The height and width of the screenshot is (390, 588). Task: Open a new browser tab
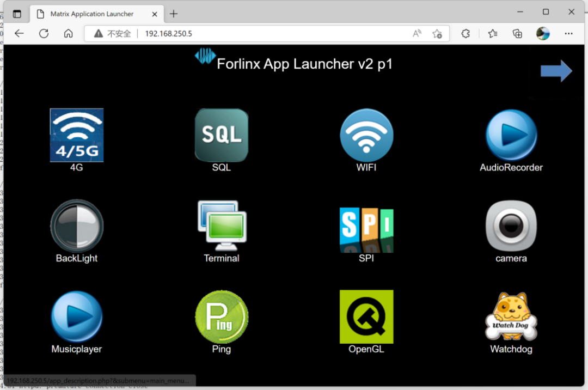(x=174, y=14)
